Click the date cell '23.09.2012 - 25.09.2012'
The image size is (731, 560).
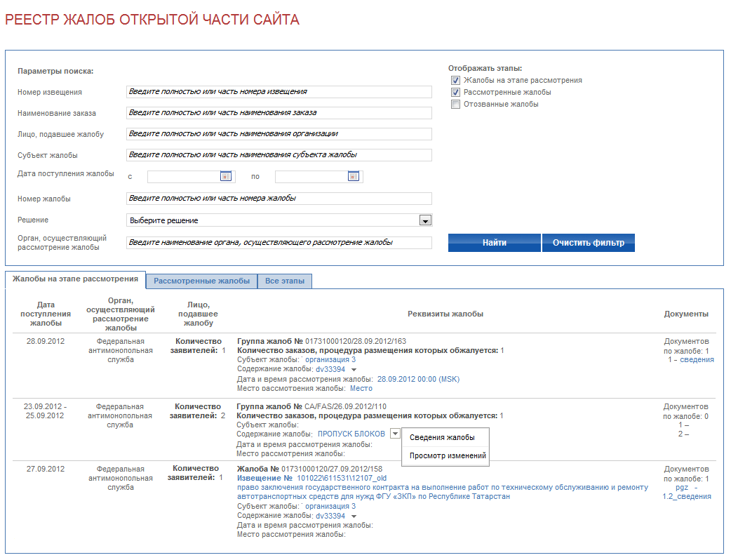45,411
